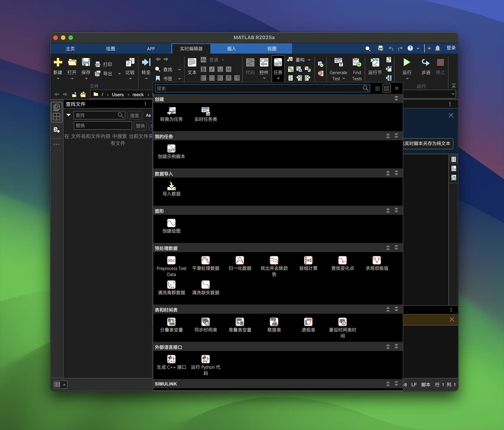This screenshot has width=504, height=430.
Task: Toggle bold text formatting
Action: coord(203,69)
